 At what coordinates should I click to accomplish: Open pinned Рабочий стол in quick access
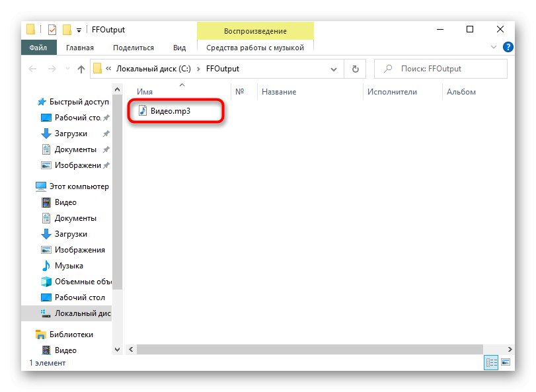pos(75,118)
